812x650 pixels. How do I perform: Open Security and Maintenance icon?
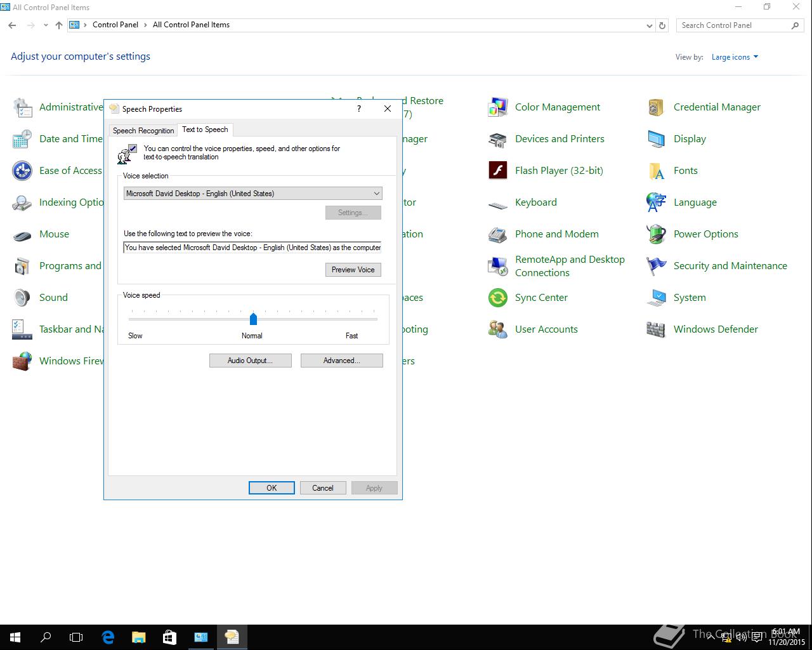[x=657, y=266]
